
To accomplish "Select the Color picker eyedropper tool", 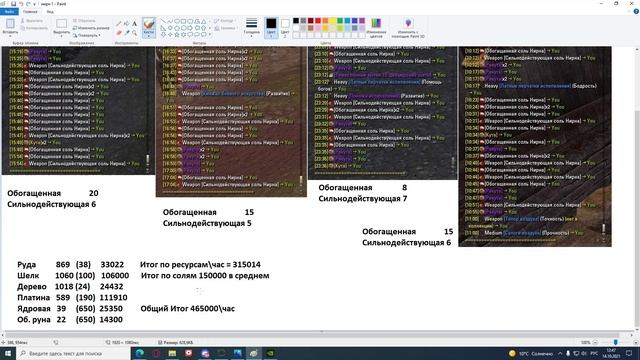I will (x=127, y=33).
